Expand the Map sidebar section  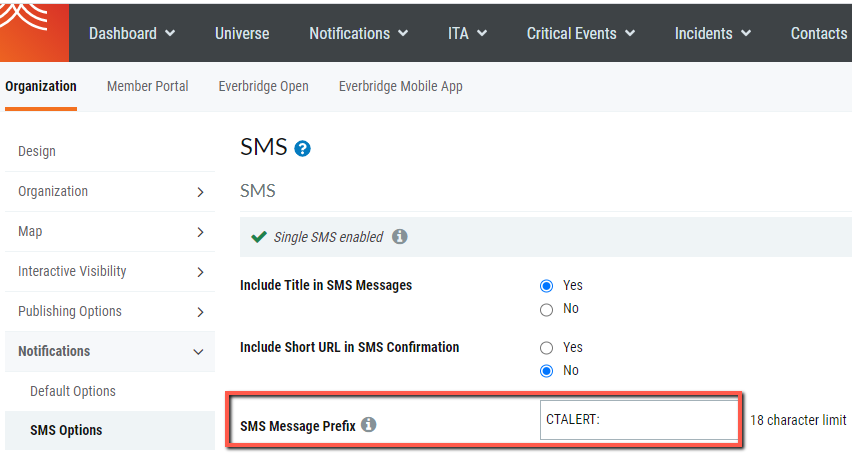click(110, 232)
